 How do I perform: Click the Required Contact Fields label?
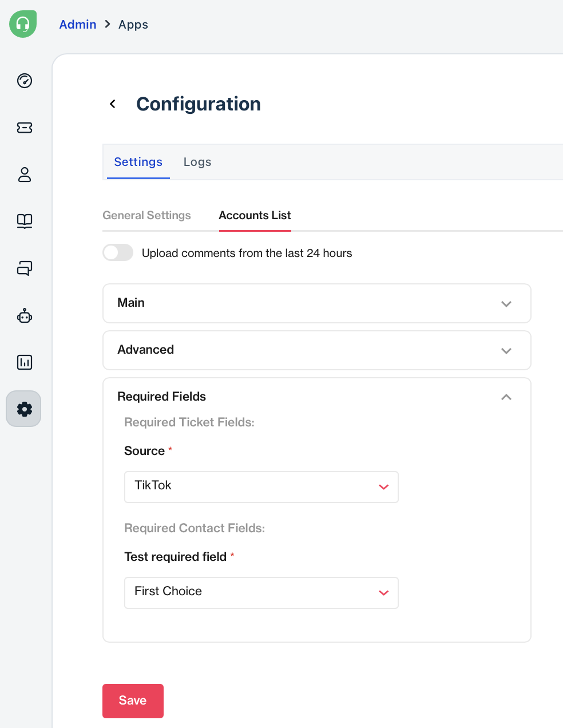195,528
